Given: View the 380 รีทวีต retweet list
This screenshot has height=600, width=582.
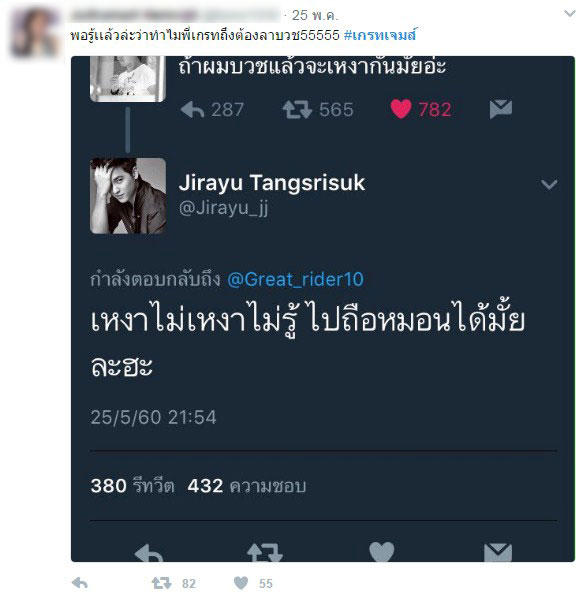Looking at the screenshot, I should click(x=132, y=486).
